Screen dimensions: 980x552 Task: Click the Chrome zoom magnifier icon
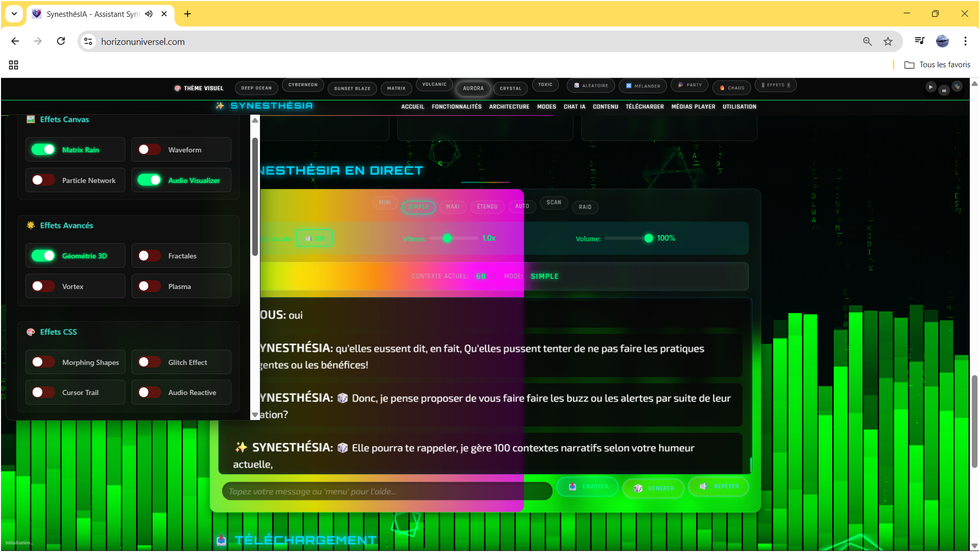[867, 42]
